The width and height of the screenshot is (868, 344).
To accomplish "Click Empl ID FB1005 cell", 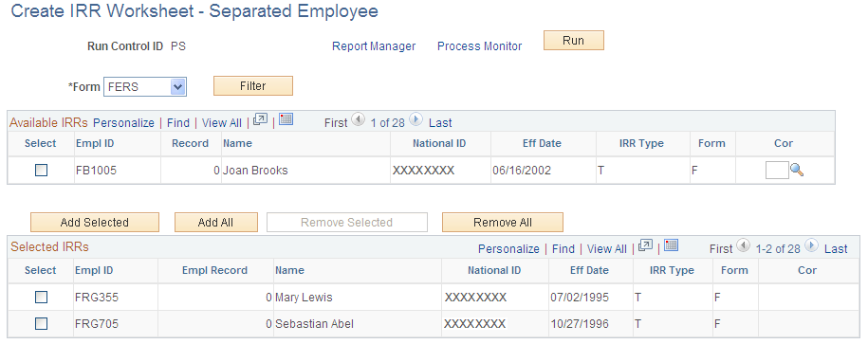I will tap(96, 171).
